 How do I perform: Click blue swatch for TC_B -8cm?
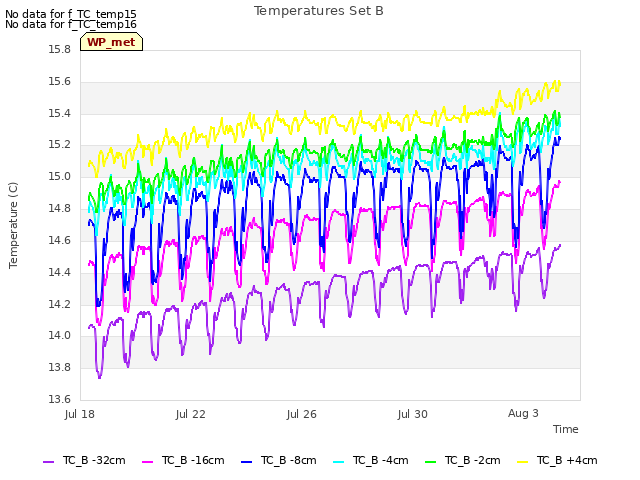point(246,461)
